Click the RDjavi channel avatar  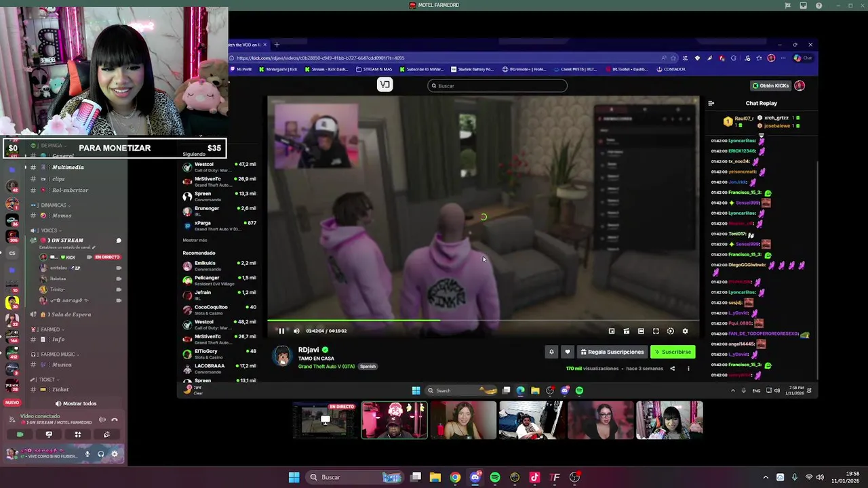[x=281, y=356]
